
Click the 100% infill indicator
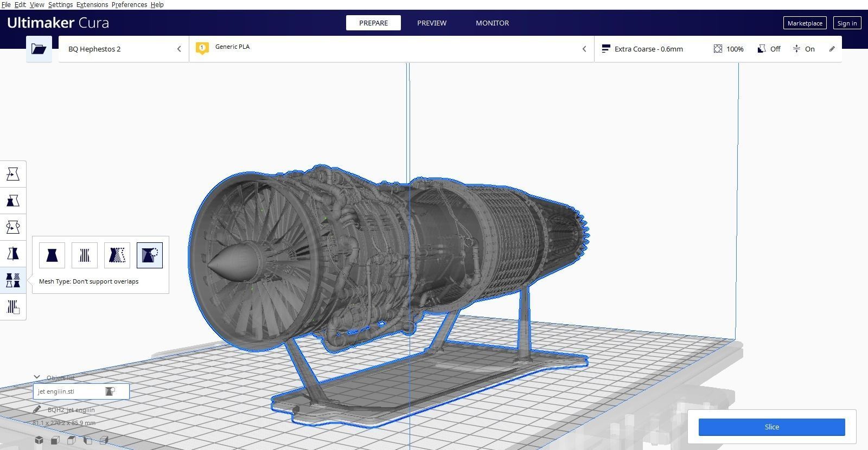pos(729,49)
